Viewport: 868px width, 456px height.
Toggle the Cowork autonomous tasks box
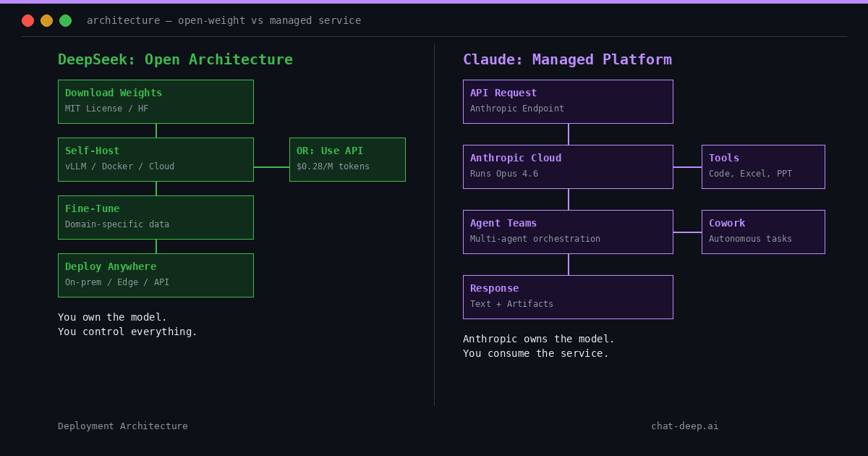[x=763, y=232]
